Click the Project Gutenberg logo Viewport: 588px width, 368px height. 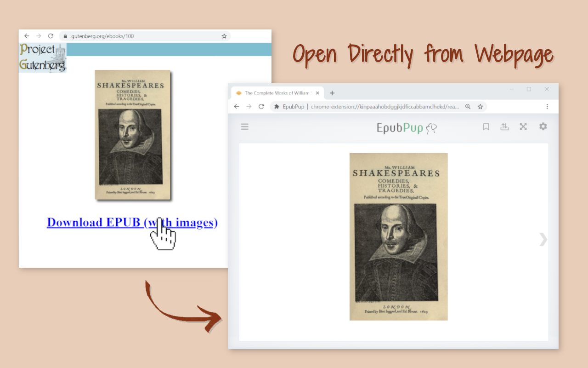(x=42, y=57)
